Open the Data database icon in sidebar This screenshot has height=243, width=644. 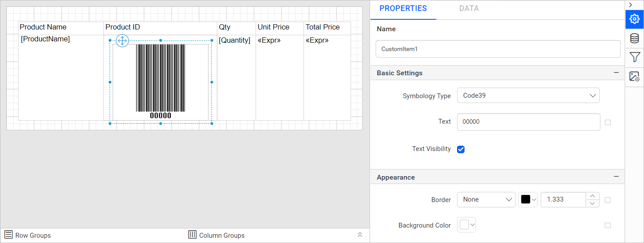click(x=634, y=38)
